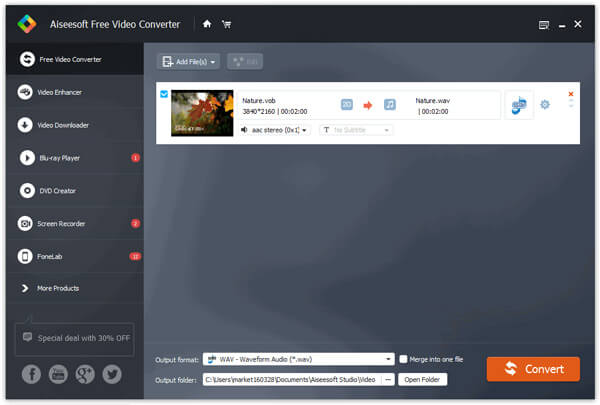Open Video Enhancer from sidebar

coord(75,92)
